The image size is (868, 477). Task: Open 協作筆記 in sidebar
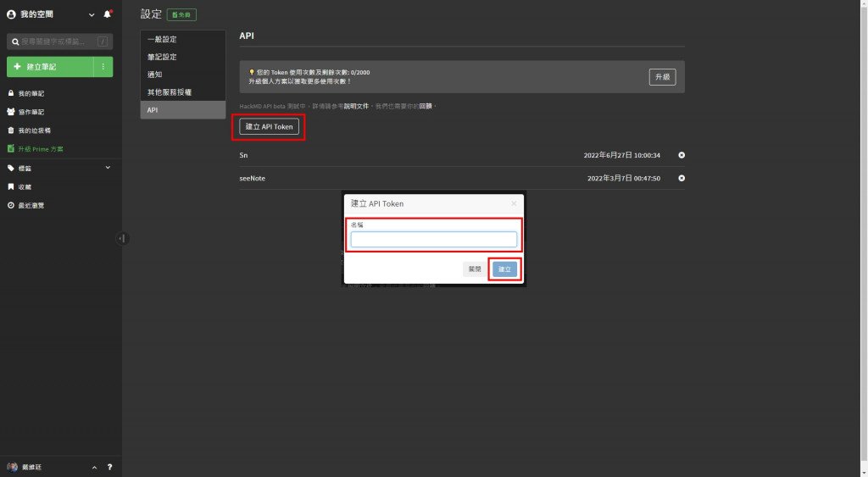[31, 112]
